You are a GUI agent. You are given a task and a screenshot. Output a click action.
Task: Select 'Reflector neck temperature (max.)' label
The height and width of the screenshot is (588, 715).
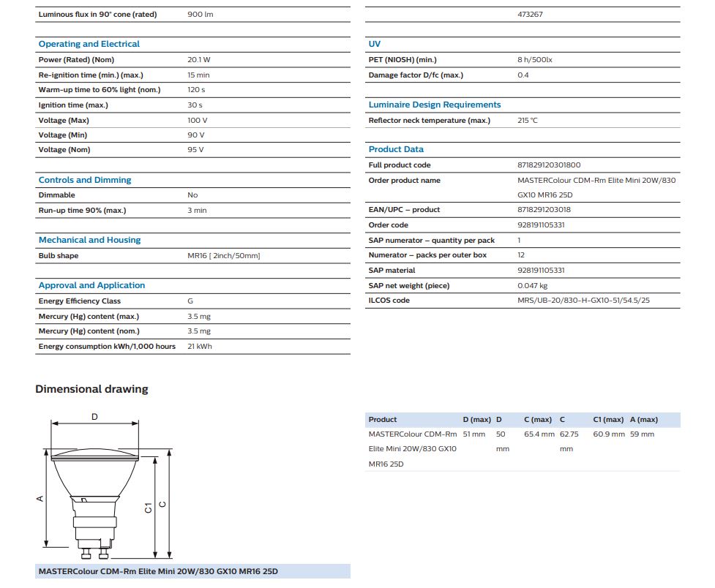point(430,121)
